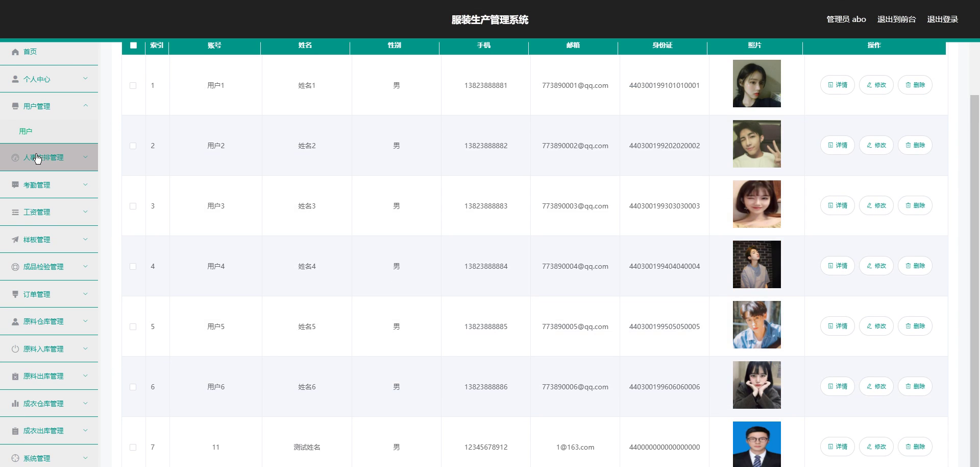Collapse the 用户管理 menu chevron
Viewport: 980px width, 467px height.
click(x=85, y=106)
